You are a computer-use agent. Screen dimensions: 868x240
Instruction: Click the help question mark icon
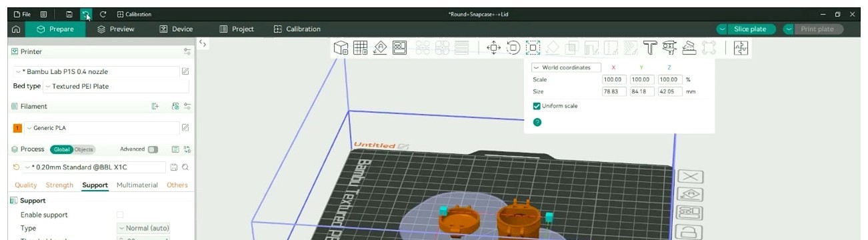click(x=537, y=122)
